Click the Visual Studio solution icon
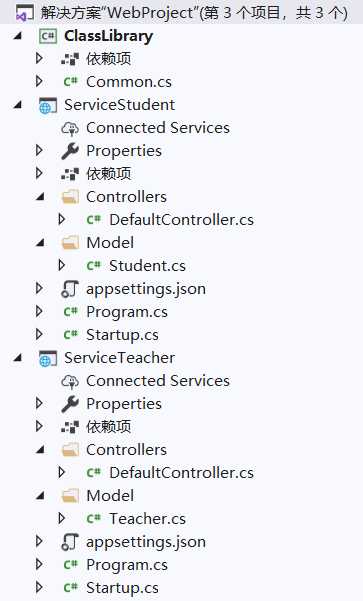This screenshot has width=363, height=601. coord(23,14)
